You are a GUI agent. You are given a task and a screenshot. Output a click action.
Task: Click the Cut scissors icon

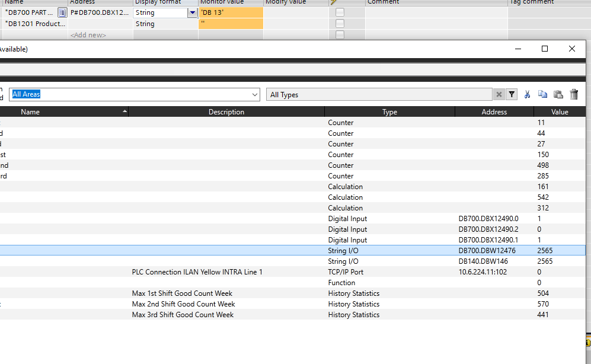527,94
